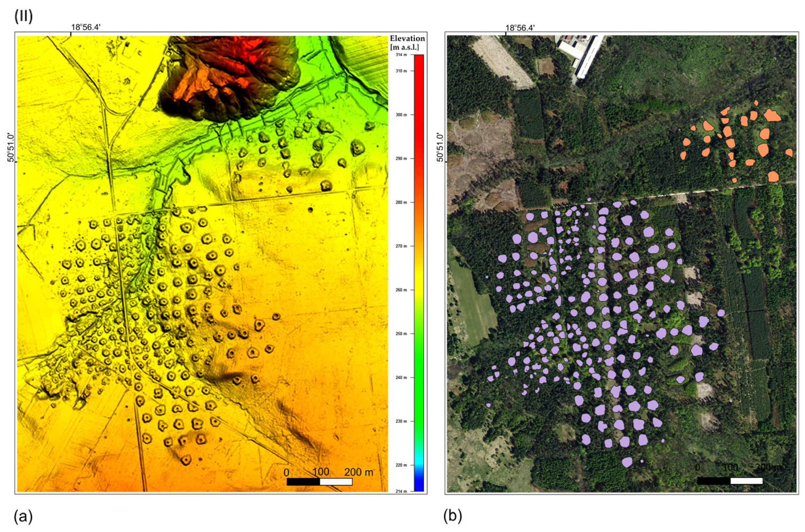Screen dimensions: 805x532
Task: Click the (b) panel label
Action: [452, 516]
